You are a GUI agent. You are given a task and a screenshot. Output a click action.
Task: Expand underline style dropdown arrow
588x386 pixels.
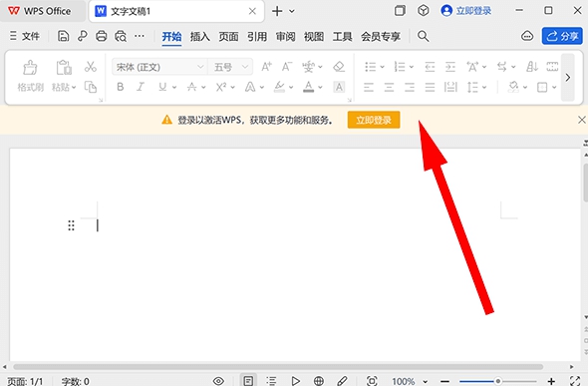[x=174, y=88]
